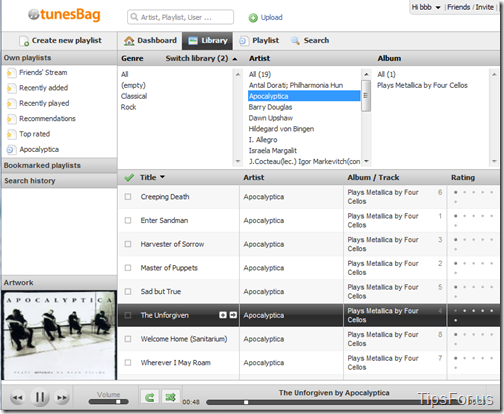Skip to previous track

18,397
